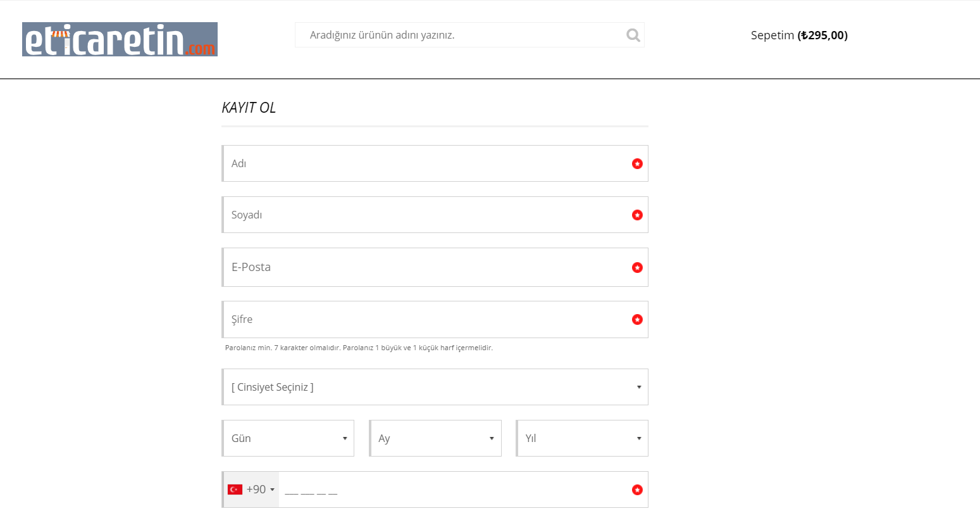980x518 pixels.
Task: Click into the E-Posta input field
Action: [435, 267]
